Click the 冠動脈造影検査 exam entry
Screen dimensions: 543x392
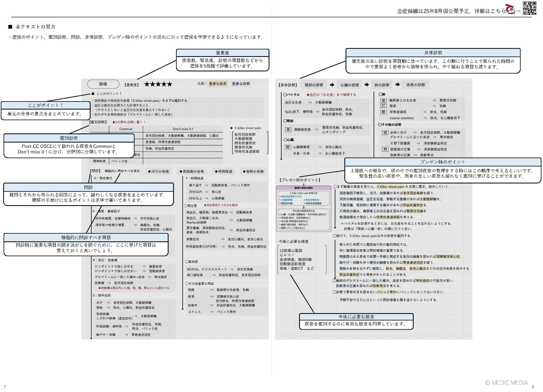[292, 264]
